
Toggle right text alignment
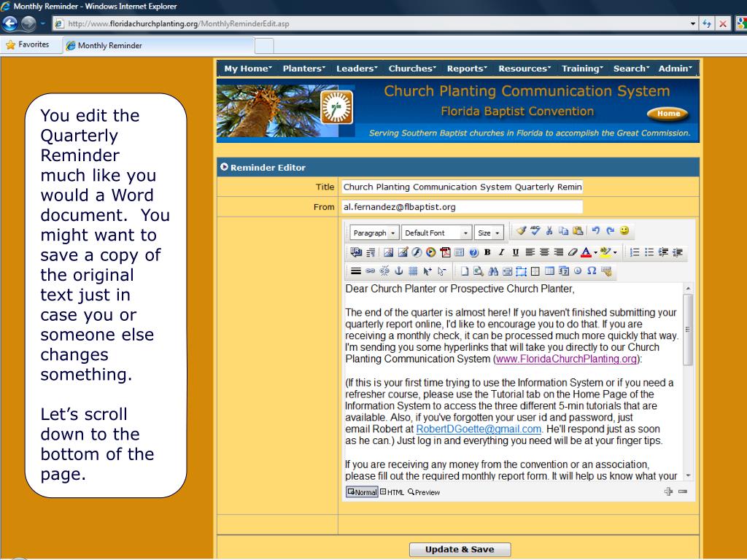tap(558, 252)
